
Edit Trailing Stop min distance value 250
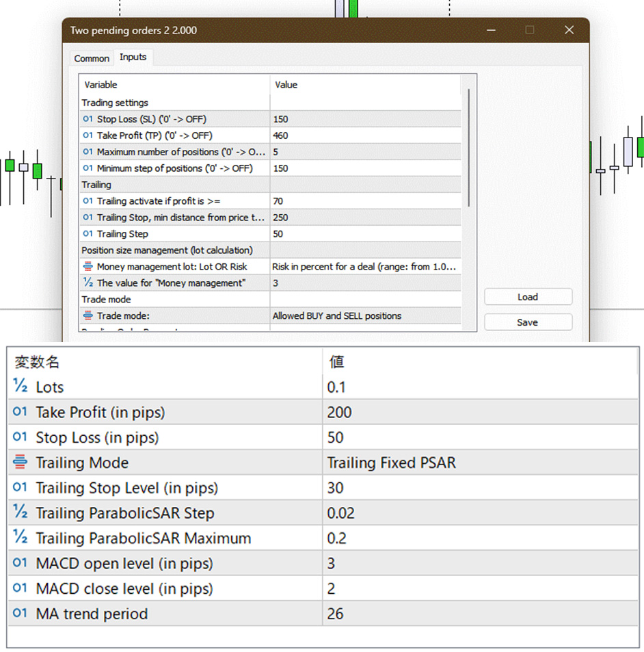(x=366, y=218)
